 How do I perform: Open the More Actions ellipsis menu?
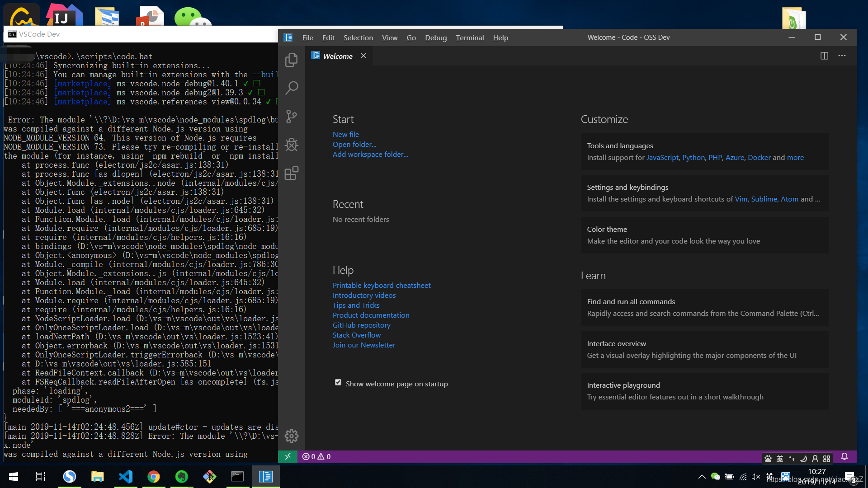click(x=842, y=56)
